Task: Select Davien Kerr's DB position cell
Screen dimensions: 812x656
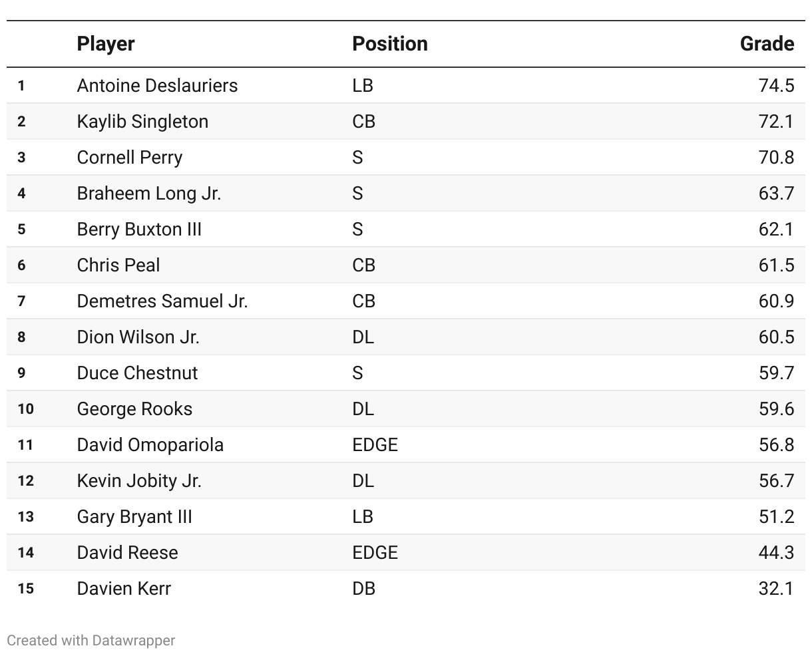Action: (364, 588)
